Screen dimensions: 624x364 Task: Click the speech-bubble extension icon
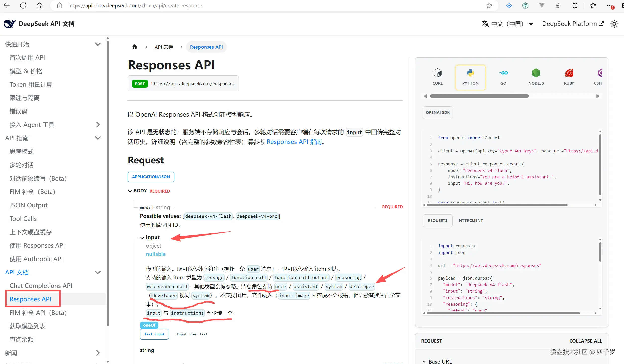coord(558,5)
